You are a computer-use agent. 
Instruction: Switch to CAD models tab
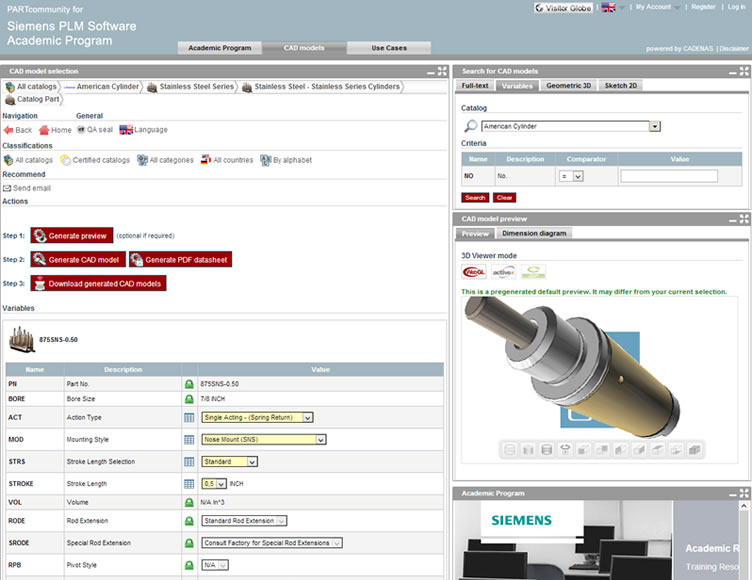point(304,48)
